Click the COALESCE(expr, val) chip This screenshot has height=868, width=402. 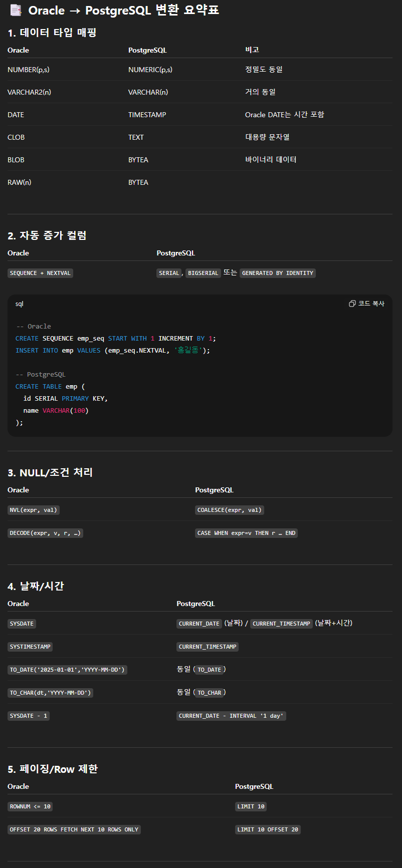tap(230, 510)
